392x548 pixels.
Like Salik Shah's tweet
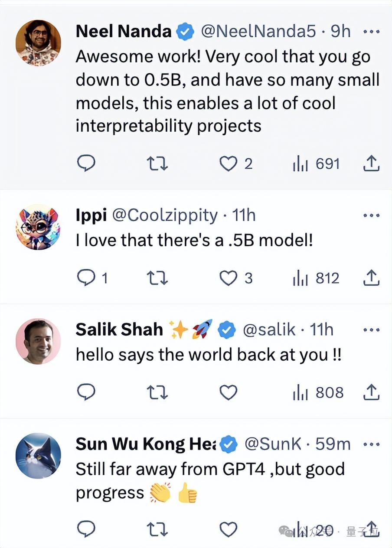[228, 393]
